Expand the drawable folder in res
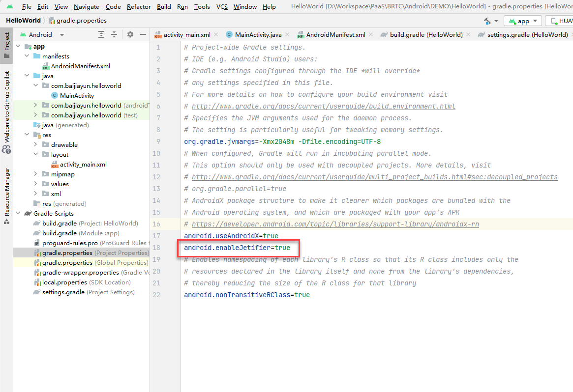573x392 pixels. [x=35, y=145]
